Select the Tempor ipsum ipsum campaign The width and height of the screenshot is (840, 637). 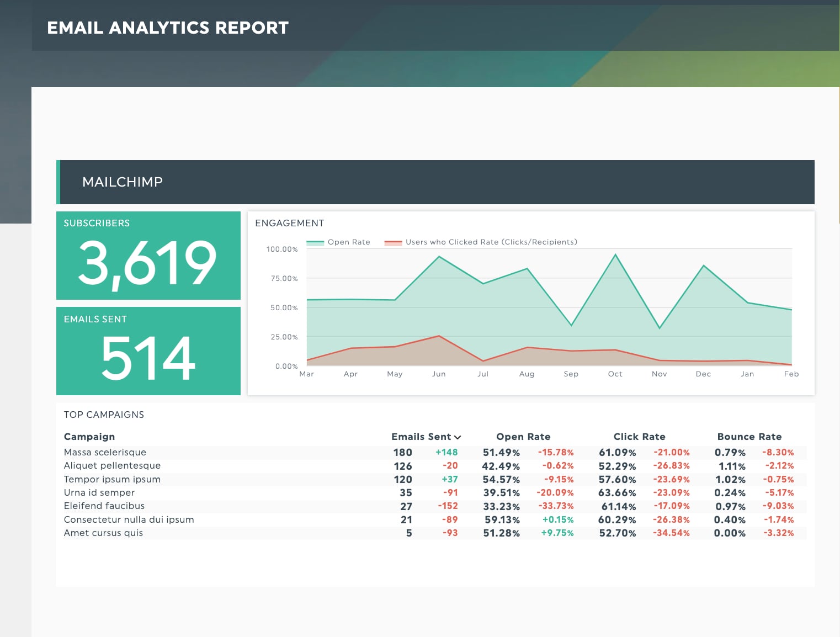coord(112,479)
